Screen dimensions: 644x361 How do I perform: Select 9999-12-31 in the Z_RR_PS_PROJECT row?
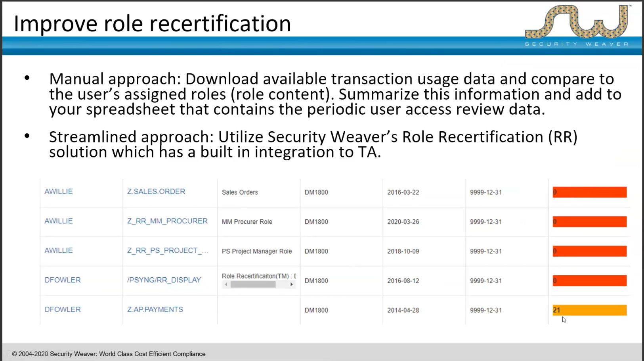point(486,252)
